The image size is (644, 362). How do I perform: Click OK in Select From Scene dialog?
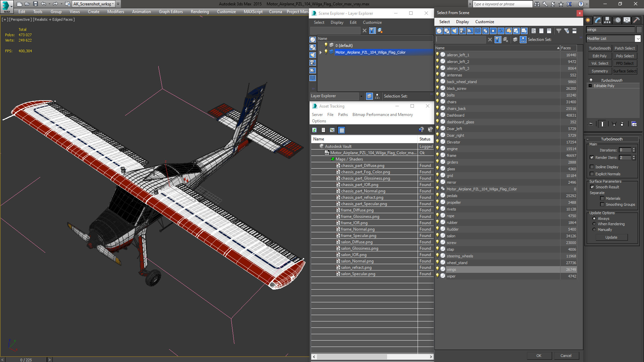[539, 356]
